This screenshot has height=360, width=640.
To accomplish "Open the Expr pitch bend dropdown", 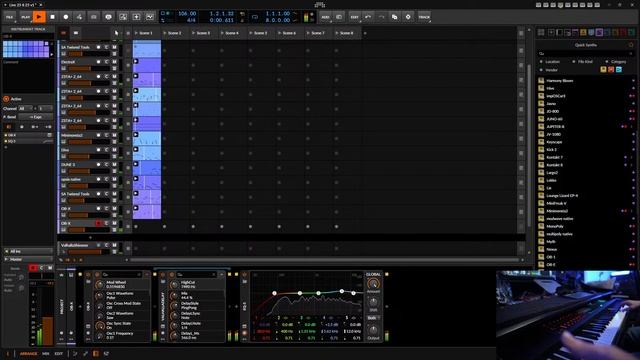I will coord(36,117).
